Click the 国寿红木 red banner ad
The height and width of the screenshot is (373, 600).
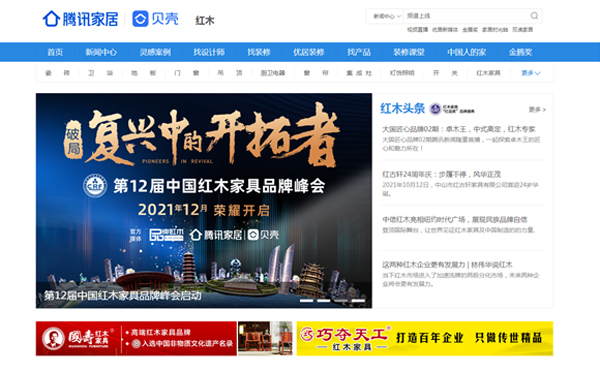pos(136,339)
